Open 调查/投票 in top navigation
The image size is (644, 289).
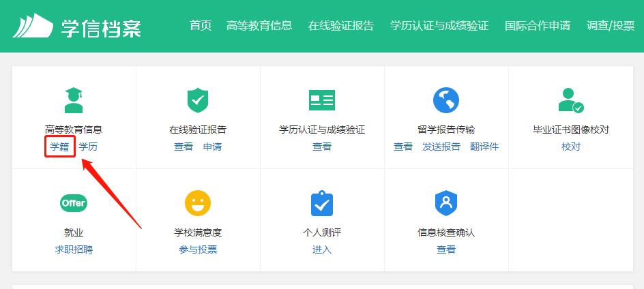pyautogui.click(x=611, y=25)
